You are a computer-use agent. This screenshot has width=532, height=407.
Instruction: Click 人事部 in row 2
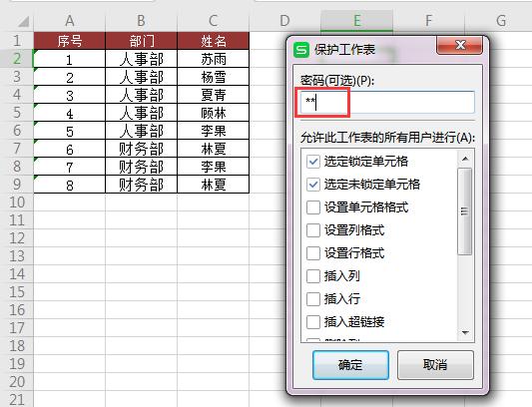tap(141, 59)
